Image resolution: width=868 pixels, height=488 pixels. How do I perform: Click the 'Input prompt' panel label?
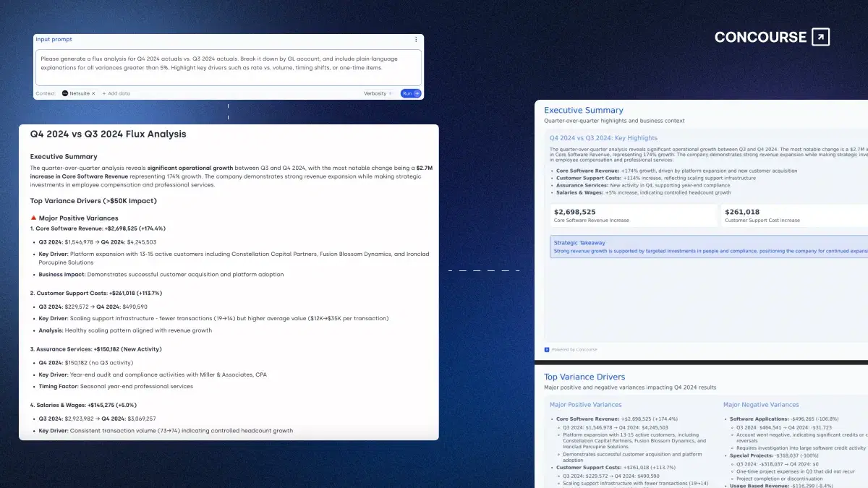click(x=54, y=40)
